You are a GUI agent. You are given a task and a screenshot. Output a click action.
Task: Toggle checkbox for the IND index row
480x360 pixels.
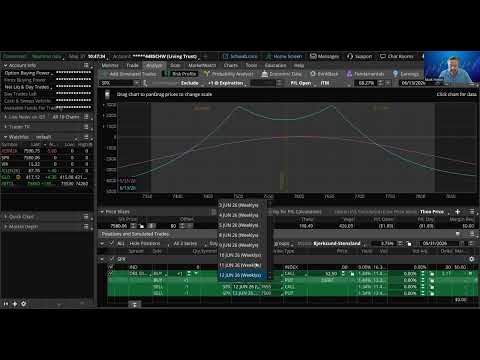click(x=110, y=267)
